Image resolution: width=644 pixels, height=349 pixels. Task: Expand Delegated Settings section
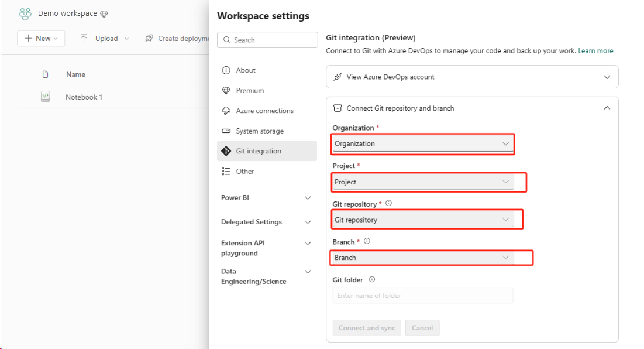click(x=308, y=222)
